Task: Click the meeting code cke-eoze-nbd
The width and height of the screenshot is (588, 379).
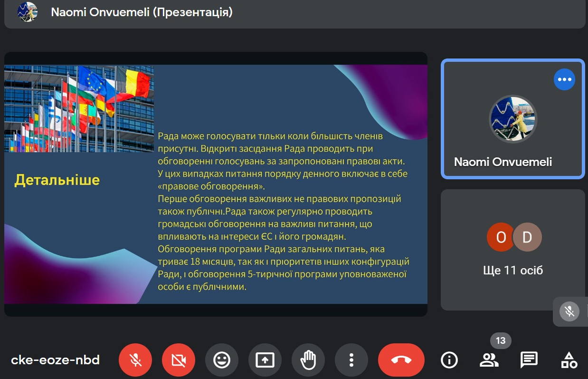Action: pos(55,360)
